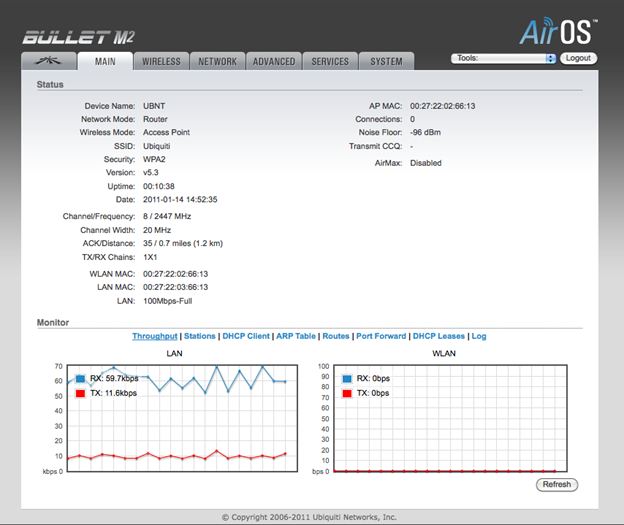Click the Network Mode value Router

(155, 119)
